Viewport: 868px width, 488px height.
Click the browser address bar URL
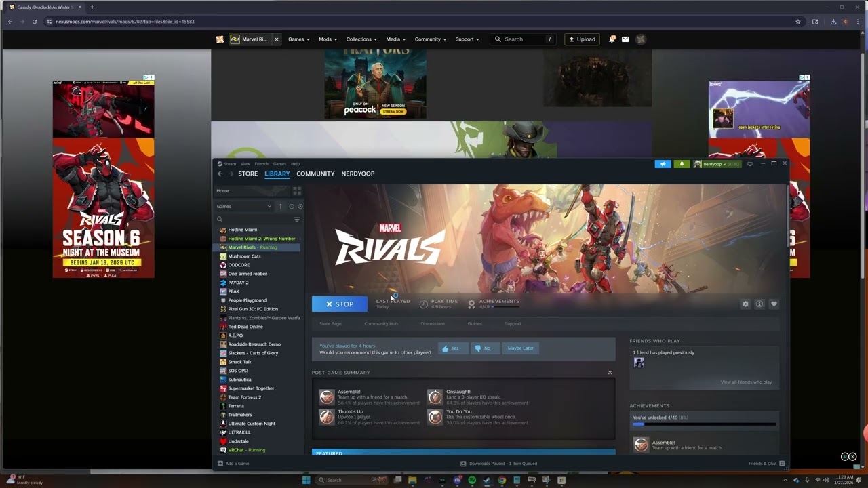125,22
